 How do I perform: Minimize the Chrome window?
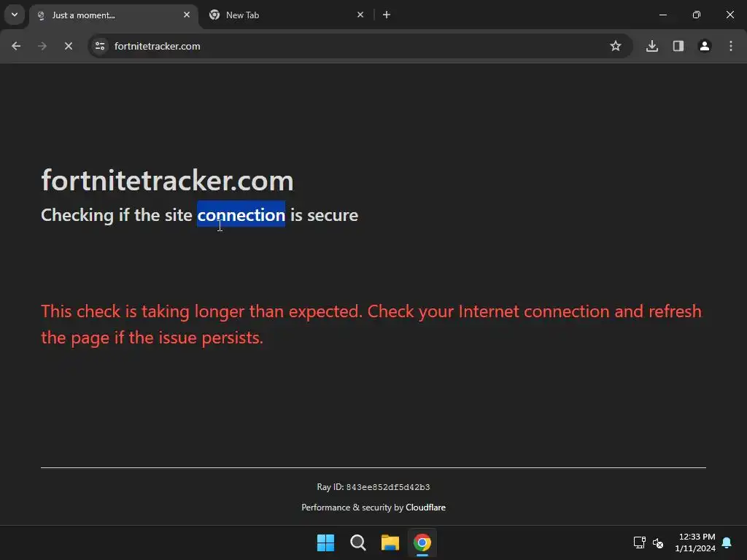tap(662, 15)
